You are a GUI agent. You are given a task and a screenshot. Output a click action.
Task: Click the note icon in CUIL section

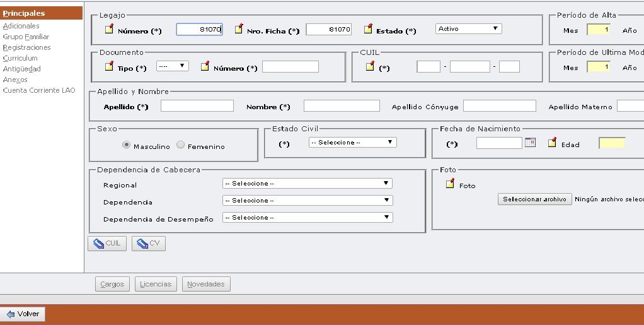point(370,66)
